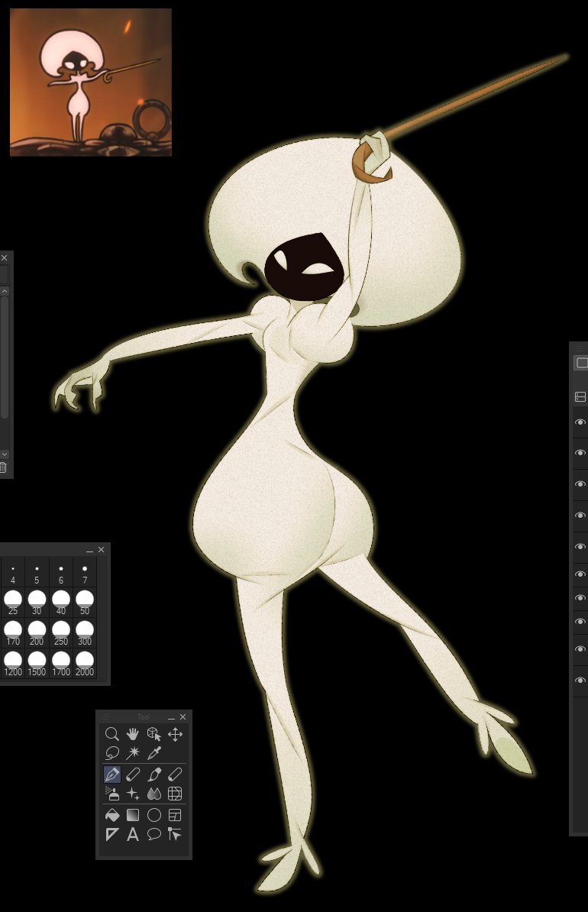Image resolution: width=588 pixels, height=912 pixels.
Task: Toggle the second-to-last layer eye
Action: click(x=580, y=649)
